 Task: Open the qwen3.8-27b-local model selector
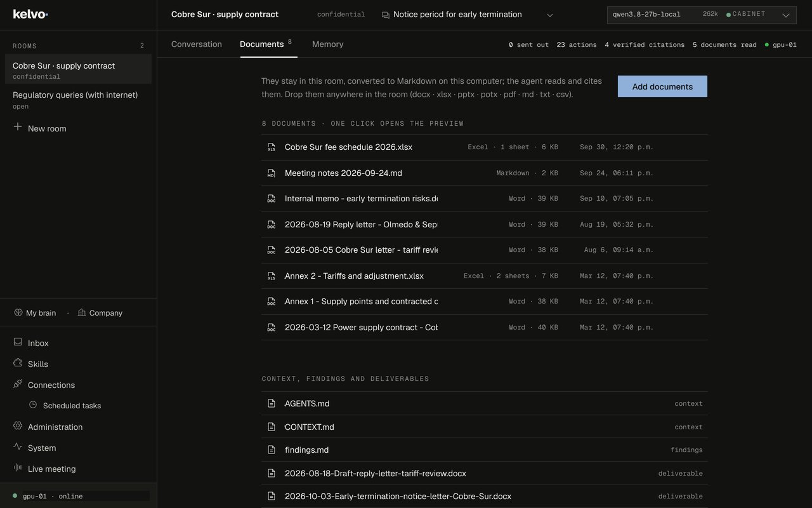[701, 15]
